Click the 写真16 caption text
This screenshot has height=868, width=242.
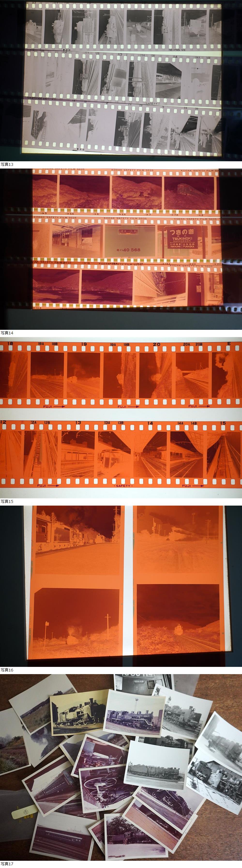[7, 670]
